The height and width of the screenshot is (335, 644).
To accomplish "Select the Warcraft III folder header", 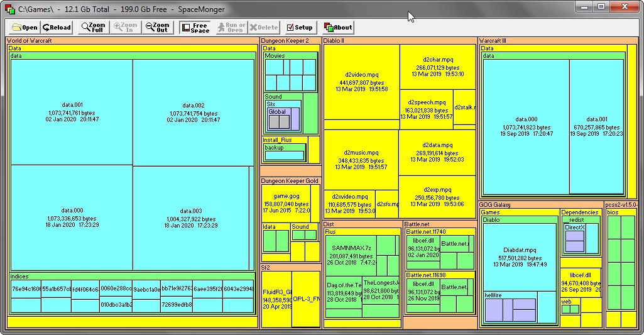I will point(493,41).
